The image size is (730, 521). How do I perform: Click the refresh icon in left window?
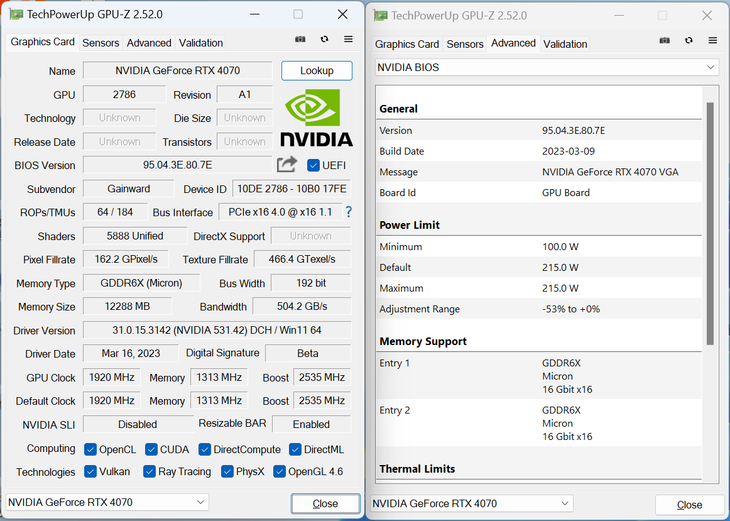coord(324,39)
